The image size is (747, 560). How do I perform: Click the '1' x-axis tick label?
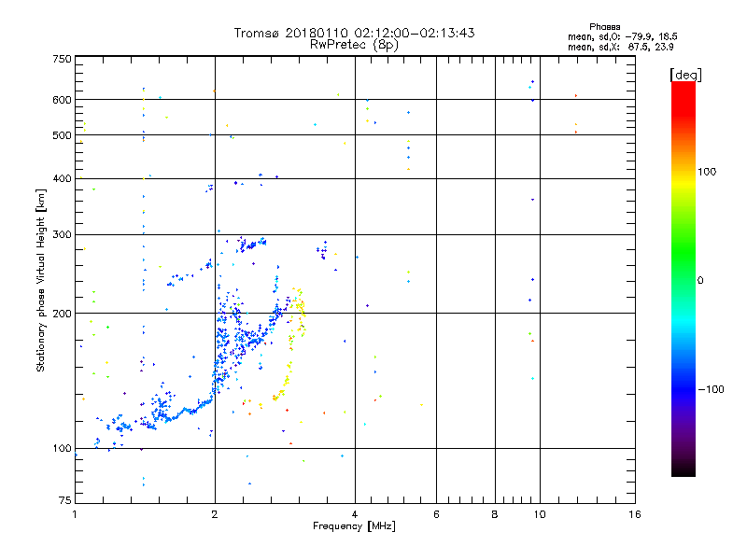point(75,514)
